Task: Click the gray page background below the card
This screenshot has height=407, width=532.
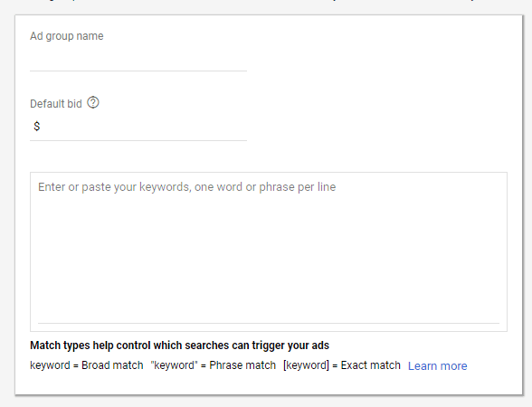Action: coord(266,402)
